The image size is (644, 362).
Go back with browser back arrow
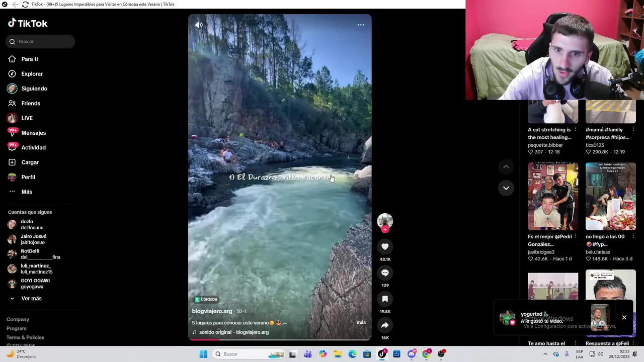tap(16, 5)
